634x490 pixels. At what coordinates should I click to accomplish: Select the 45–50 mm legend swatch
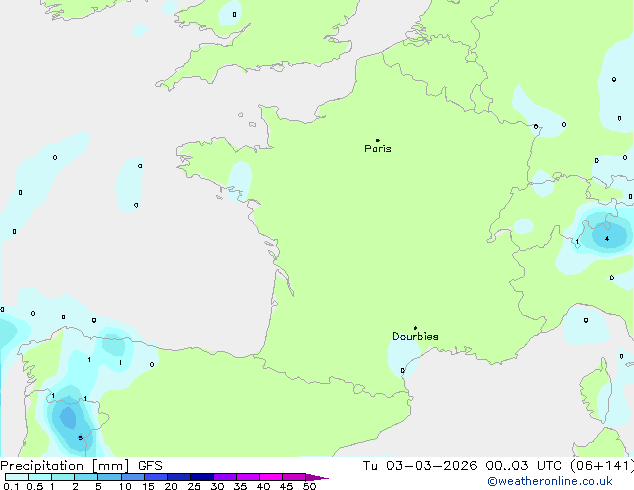(294, 477)
